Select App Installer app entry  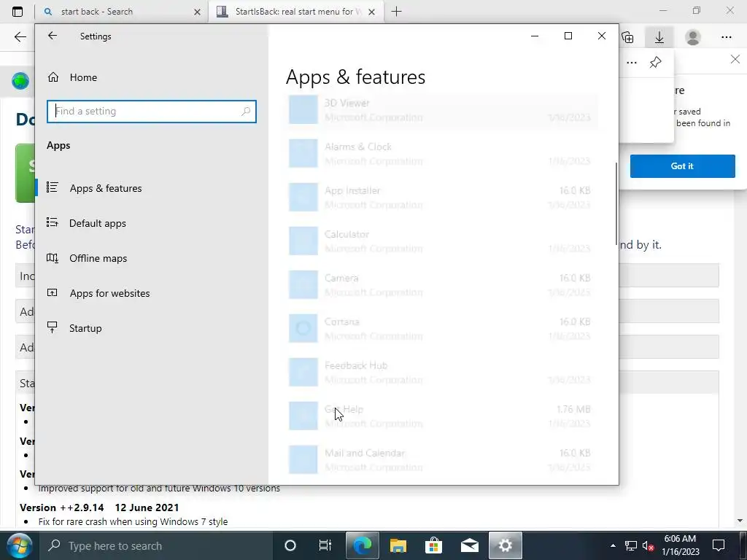442,197
